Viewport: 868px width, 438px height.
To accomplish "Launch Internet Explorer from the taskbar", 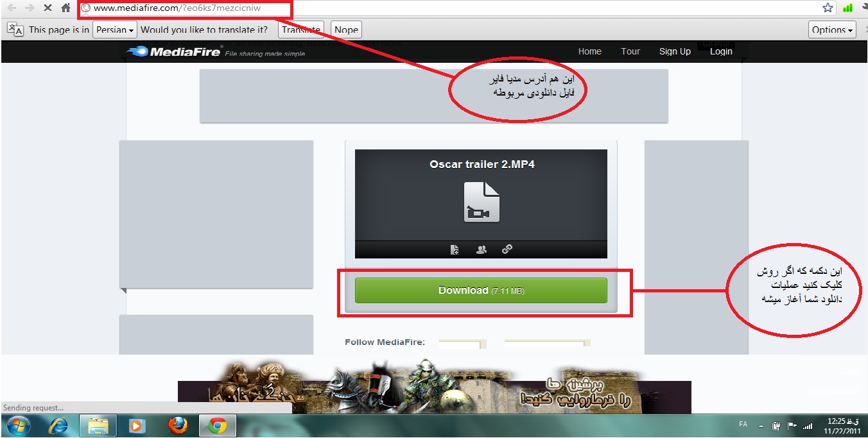I will click(x=60, y=425).
